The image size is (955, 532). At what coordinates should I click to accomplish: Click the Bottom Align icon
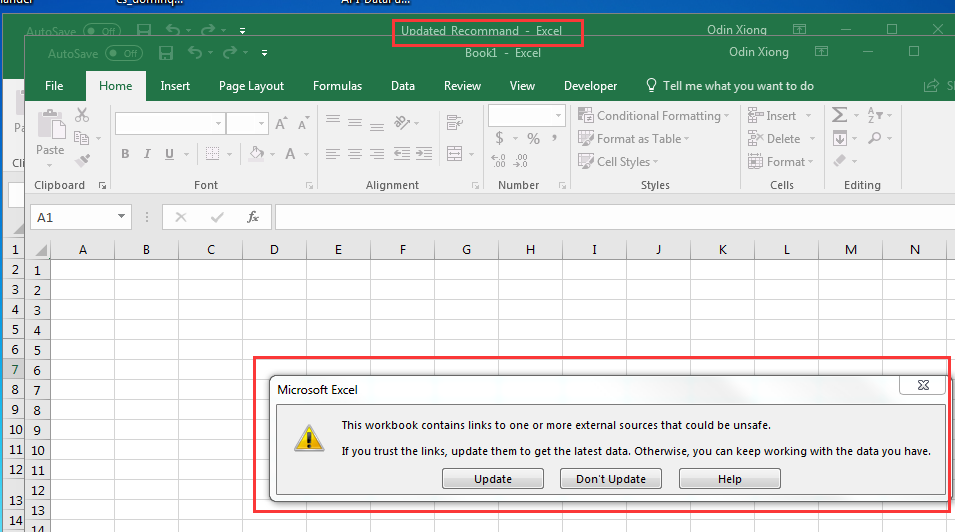click(x=377, y=126)
